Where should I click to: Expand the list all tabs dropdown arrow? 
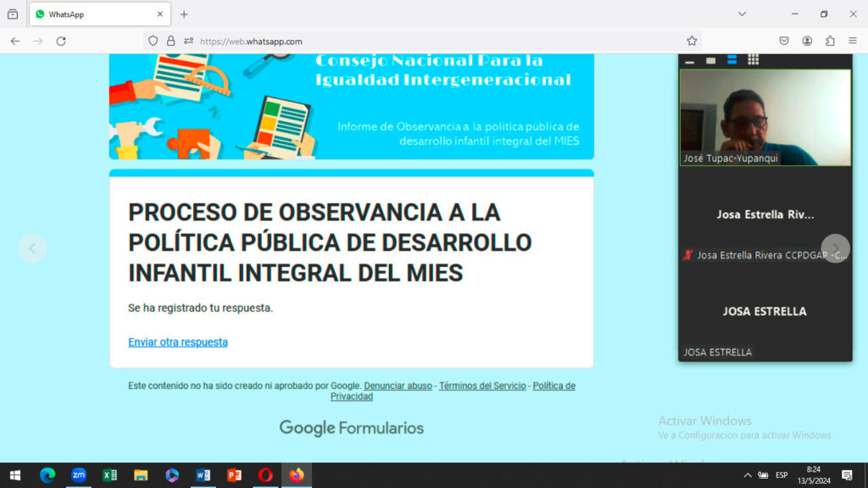tap(742, 14)
